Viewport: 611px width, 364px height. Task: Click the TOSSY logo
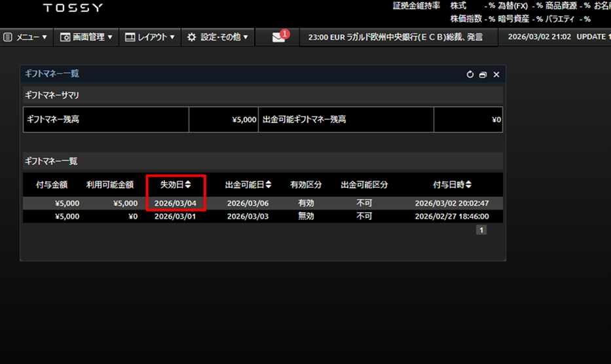[x=73, y=9]
